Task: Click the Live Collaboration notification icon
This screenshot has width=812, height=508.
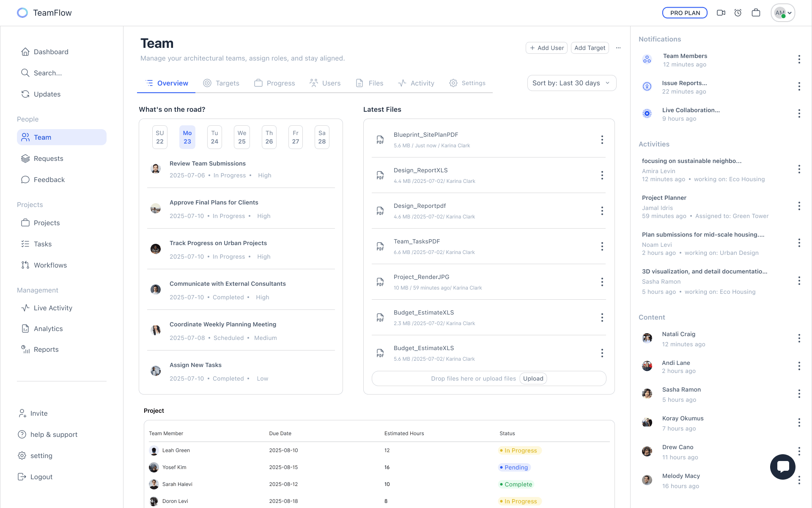Action: (x=647, y=113)
